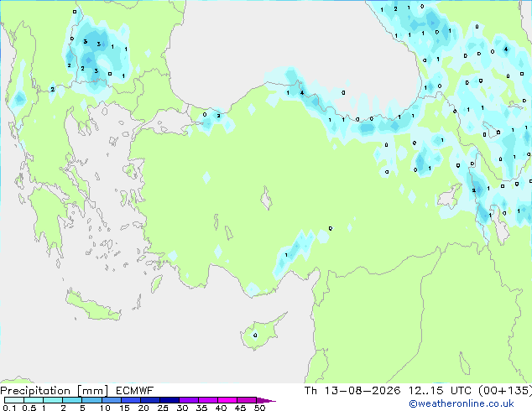Viewport: 532px width, 411px height.
Task: Click the 15 mm legend color box
Action: tap(131, 400)
